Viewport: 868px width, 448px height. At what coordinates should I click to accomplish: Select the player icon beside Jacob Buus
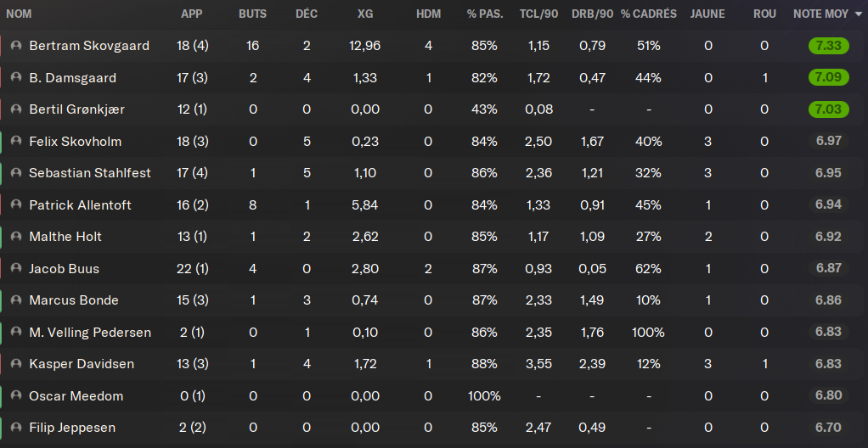(x=16, y=269)
